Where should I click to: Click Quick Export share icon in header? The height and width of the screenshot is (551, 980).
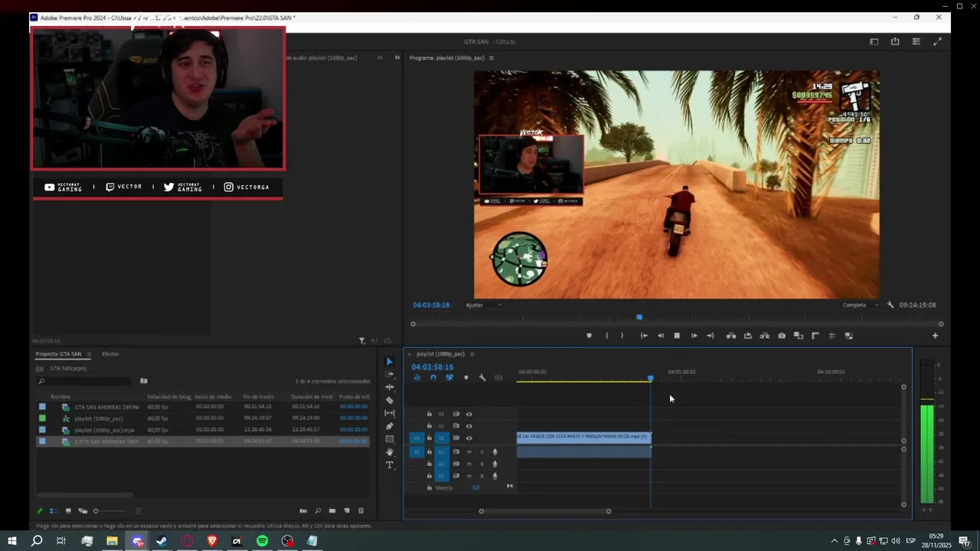click(x=895, y=42)
